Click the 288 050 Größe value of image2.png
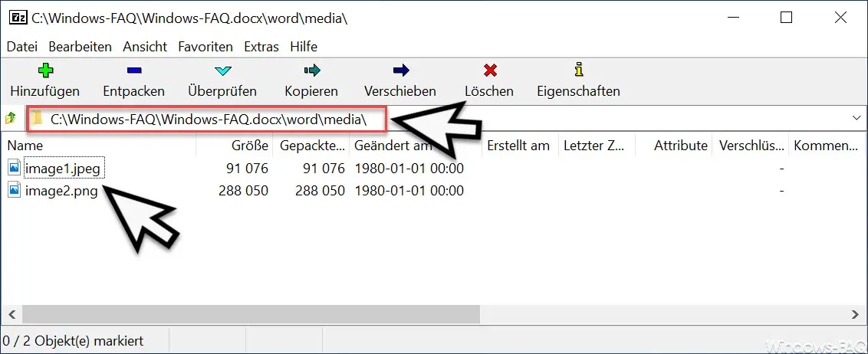 pos(243,191)
